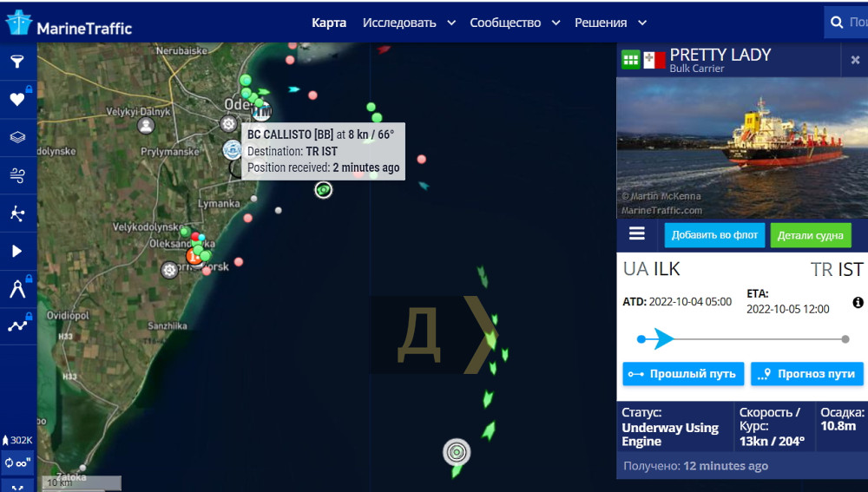Screen dimensions: 868x492
Task: Open the vessel filter funnel tool
Action: point(17,61)
